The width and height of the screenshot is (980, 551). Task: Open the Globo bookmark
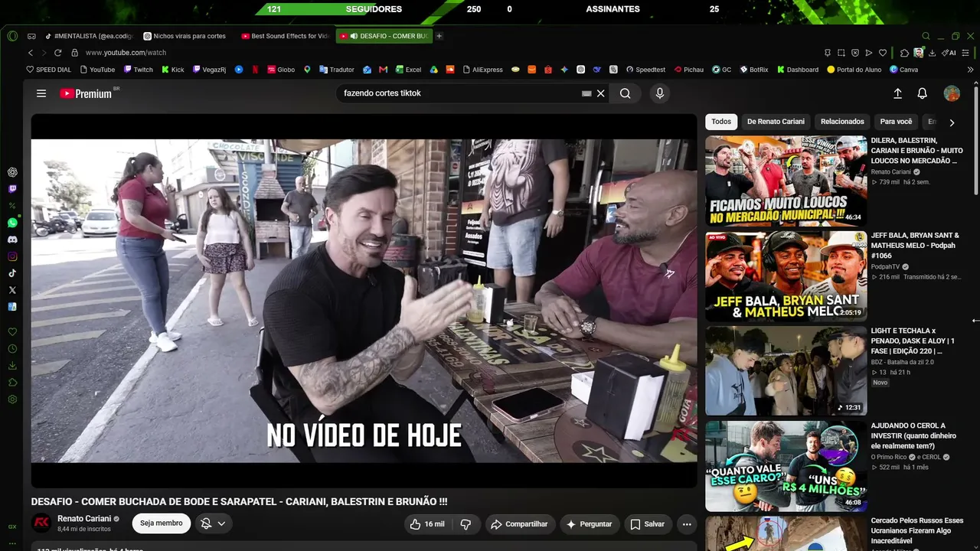click(281, 70)
